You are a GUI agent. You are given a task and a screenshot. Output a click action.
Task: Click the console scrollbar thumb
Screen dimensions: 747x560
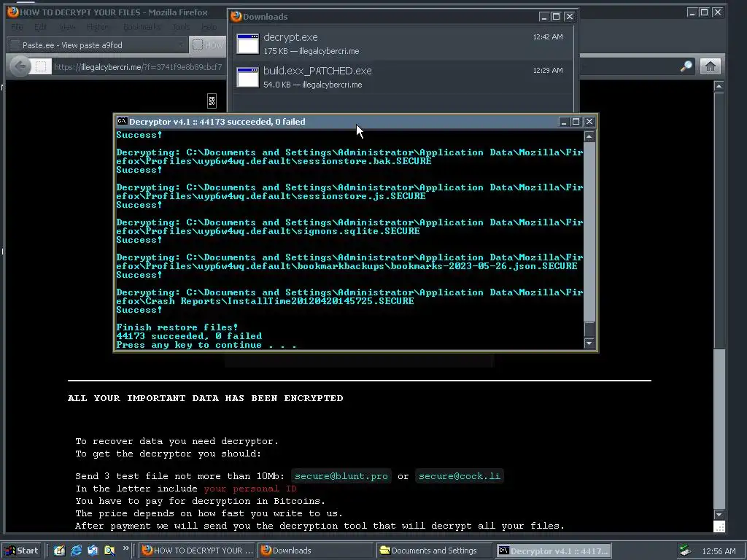click(589, 329)
